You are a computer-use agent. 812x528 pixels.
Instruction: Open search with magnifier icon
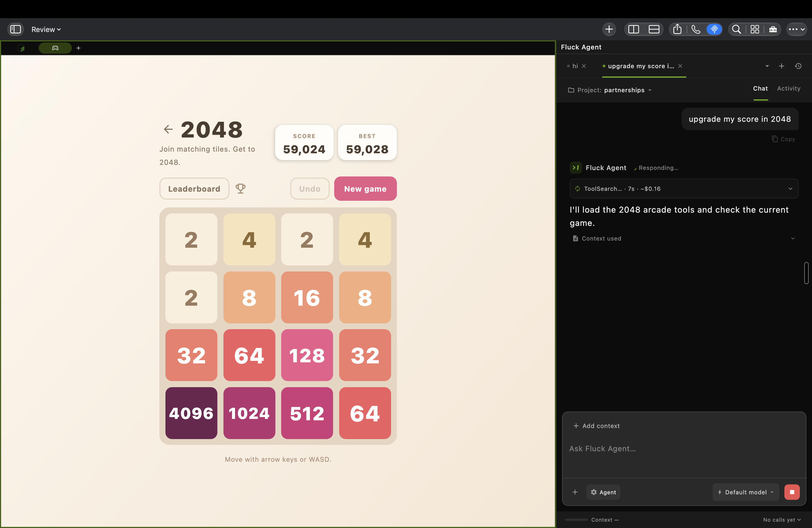(736, 29)
